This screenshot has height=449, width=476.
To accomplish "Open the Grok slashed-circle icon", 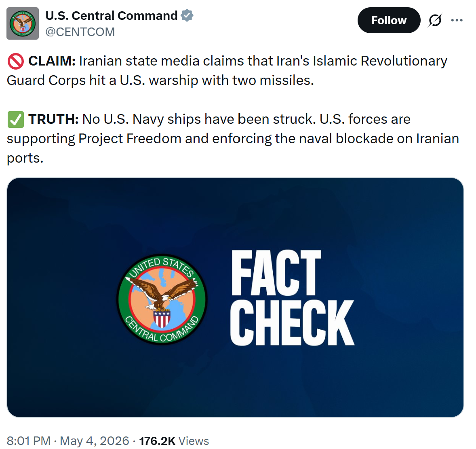I will tap(435, 20).
